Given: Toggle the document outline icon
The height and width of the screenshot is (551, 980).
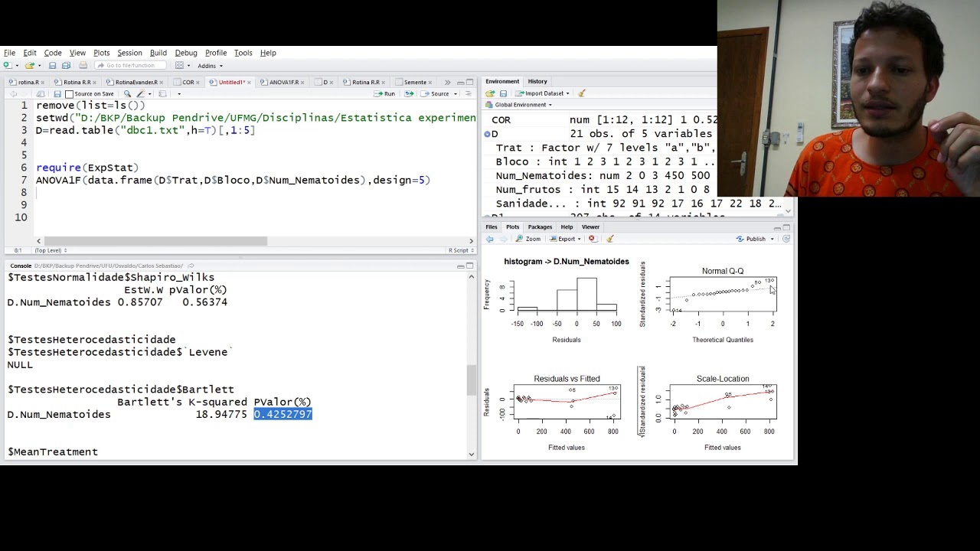Looking at the screenshot, I should click(x=468, y=93).
